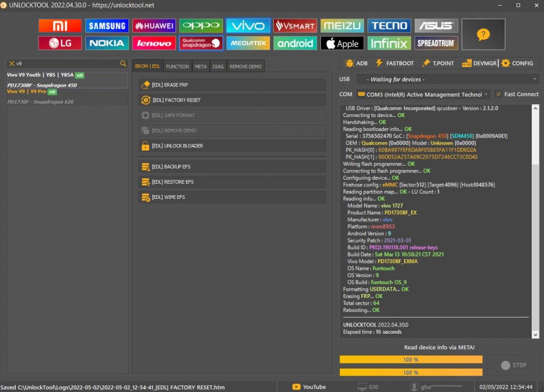Switch to the REMOVE DEMO tab

[x=245, y=66]
